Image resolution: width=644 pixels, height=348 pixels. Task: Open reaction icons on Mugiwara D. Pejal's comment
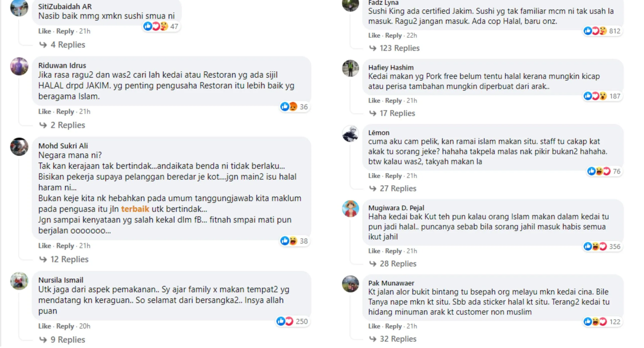[601, 246]
